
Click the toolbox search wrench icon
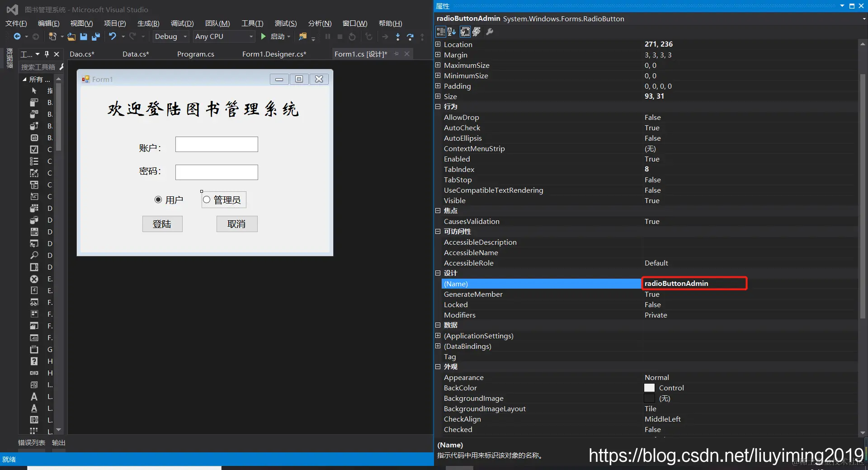click(61, 67)
